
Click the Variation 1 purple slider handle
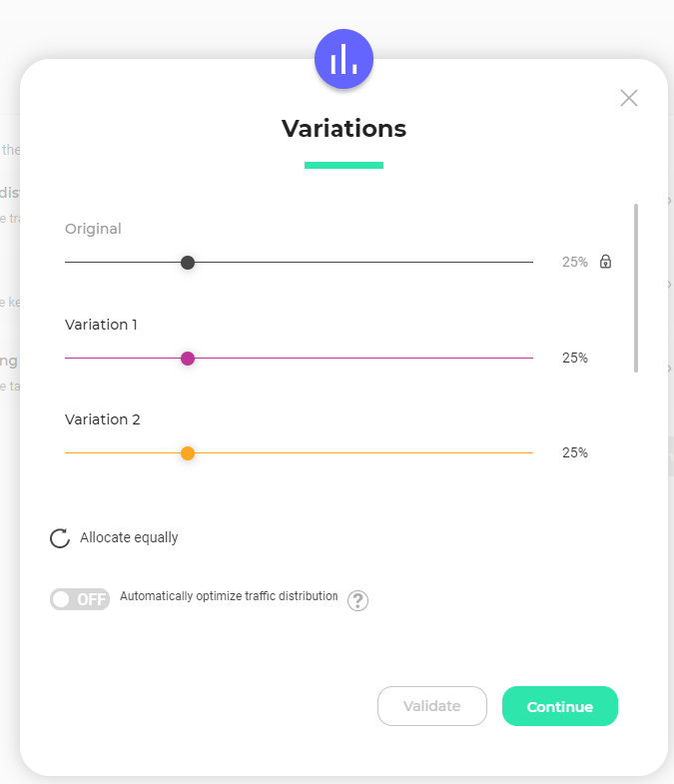click(x=188, y=359)
